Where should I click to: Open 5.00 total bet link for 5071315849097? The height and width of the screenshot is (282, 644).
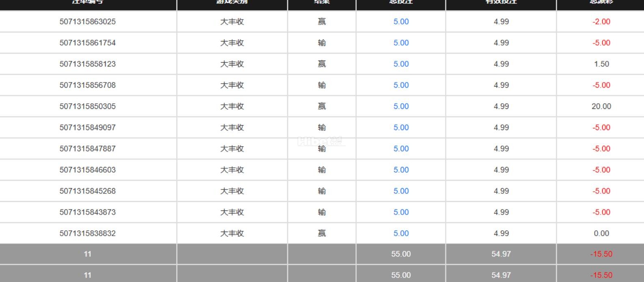401,127
